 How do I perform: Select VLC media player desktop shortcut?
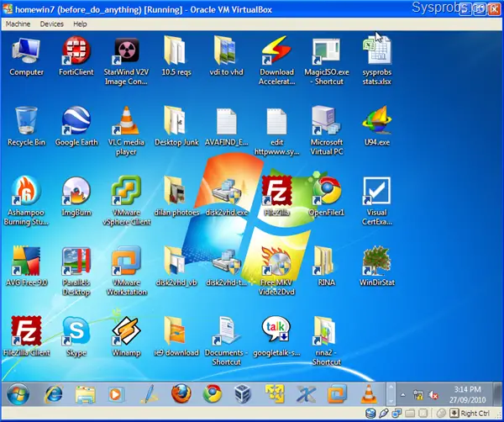tap(126, 131)
